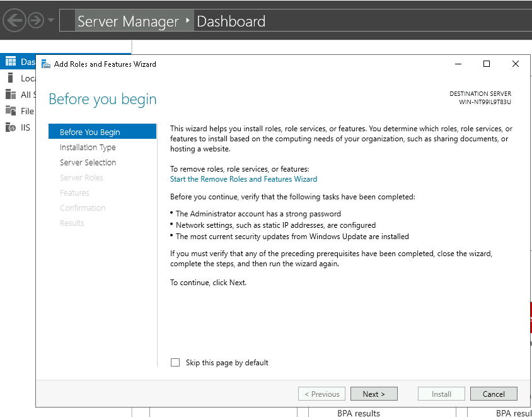Minimize the wizard window
Screen dimensions: 532x417
pyautogui.click(x=458, y=64)
